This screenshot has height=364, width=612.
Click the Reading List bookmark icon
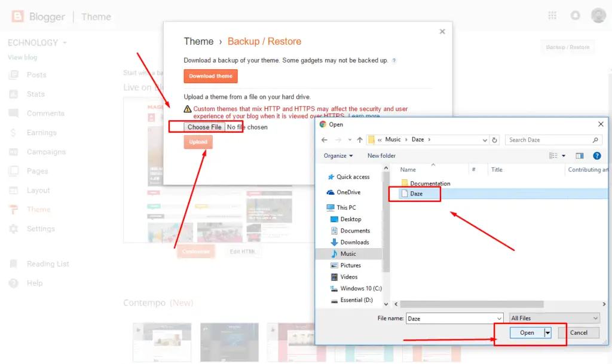[x=13, y=264]
